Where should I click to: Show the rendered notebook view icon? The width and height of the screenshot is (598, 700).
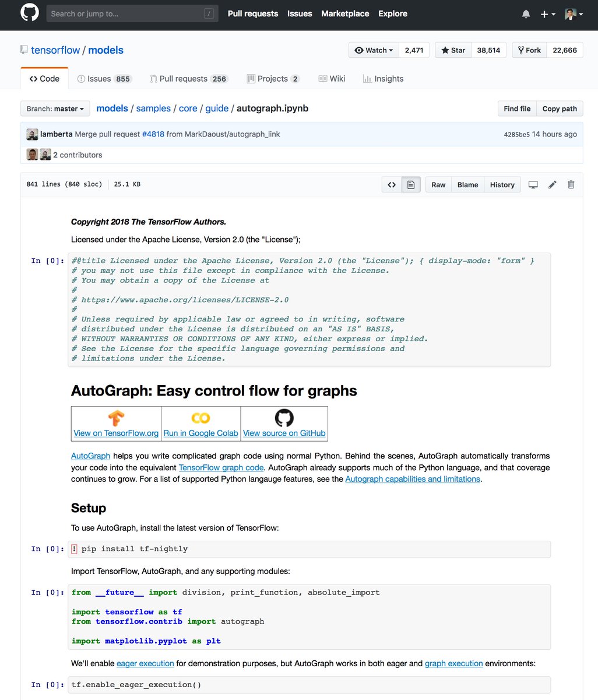coord(411,185)
